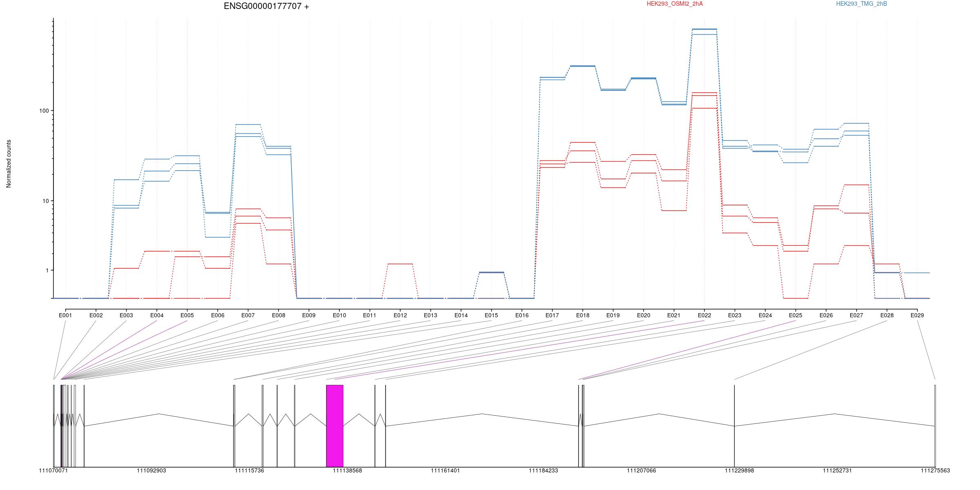Screen dimensions: 980x490
Task: Click exon label E022
Action: coord(704,315)
